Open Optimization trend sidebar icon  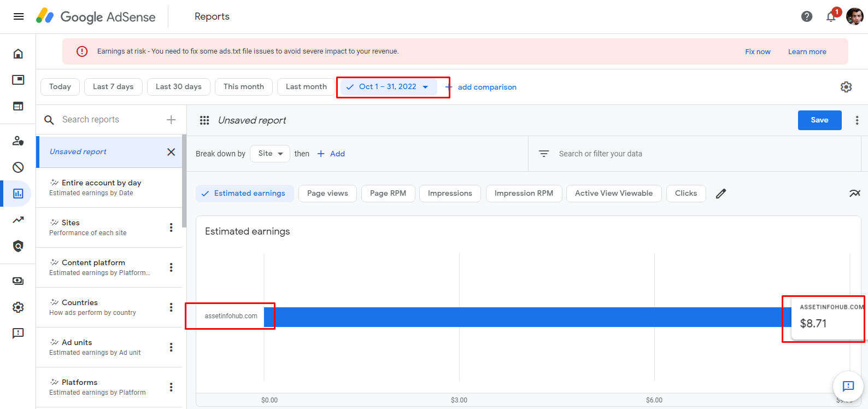(x=18, y=220)
